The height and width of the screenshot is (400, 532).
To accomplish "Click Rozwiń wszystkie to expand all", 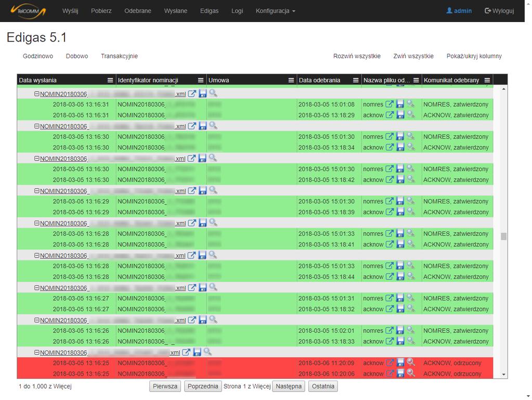I will click(357, 56).
